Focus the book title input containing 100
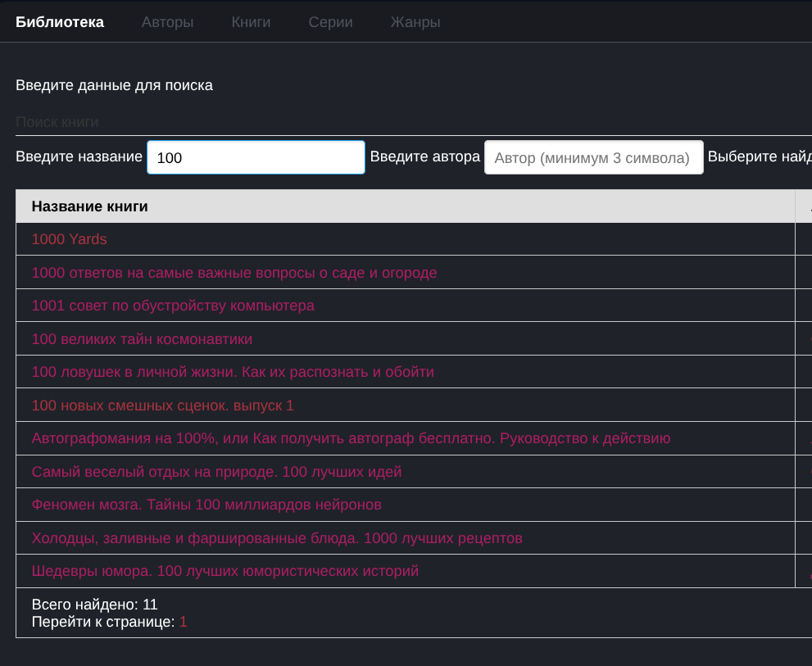Image resolution: width=812 pixels, height=666 pixels. pyautogui.click(x=256, y=157)
